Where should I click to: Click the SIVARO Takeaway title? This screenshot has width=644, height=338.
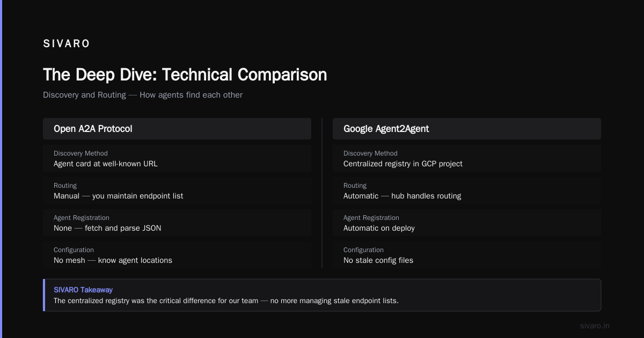[x=83, y=290]
